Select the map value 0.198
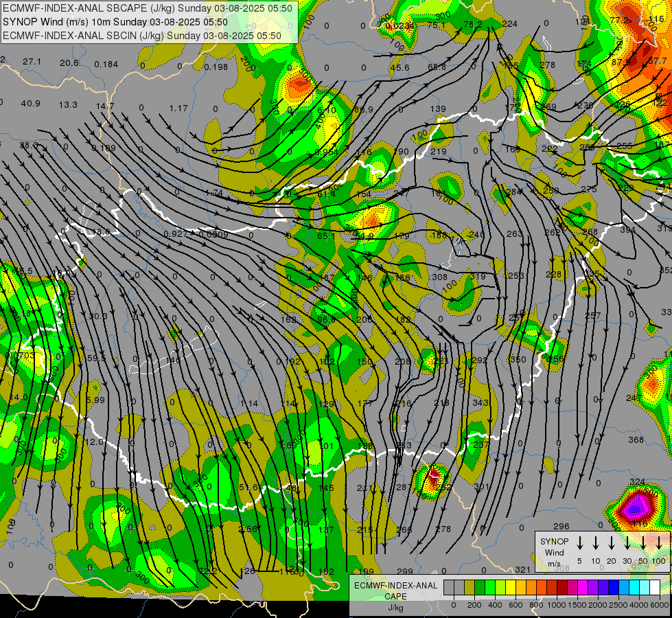 pos(216,67)
